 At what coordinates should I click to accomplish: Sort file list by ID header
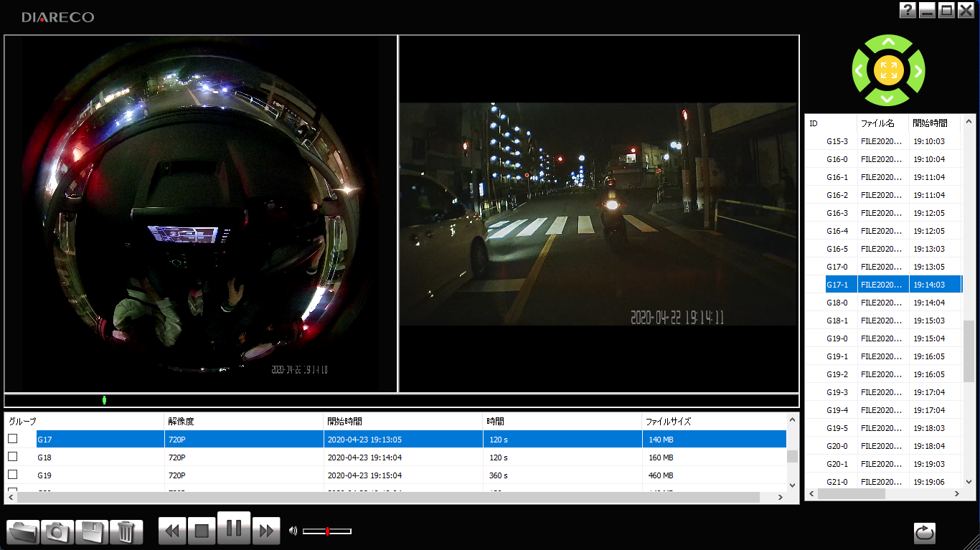831,123
